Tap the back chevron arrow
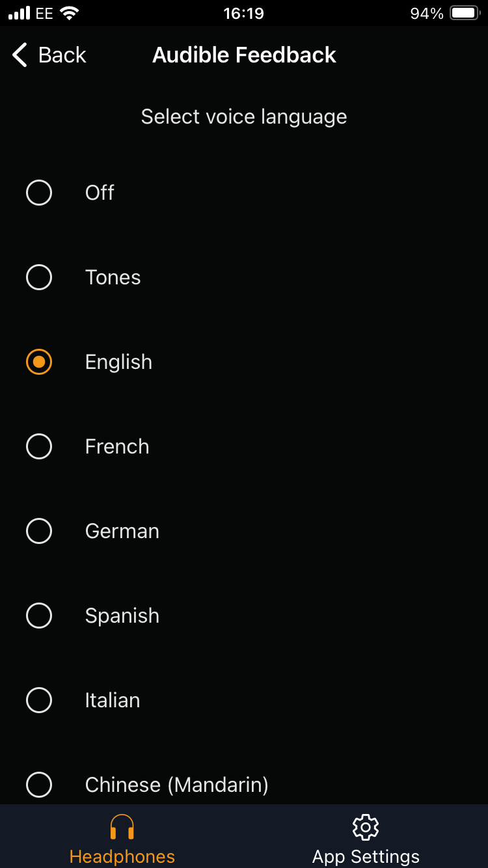The image size is (488, 868). [20, 55]
